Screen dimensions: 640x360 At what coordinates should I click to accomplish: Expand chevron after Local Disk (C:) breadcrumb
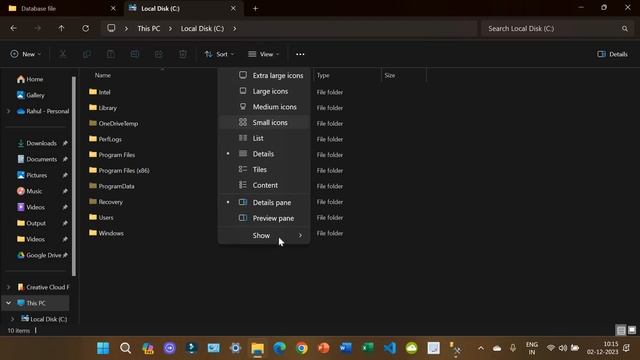pyautogui.click(x=235, y=29)
